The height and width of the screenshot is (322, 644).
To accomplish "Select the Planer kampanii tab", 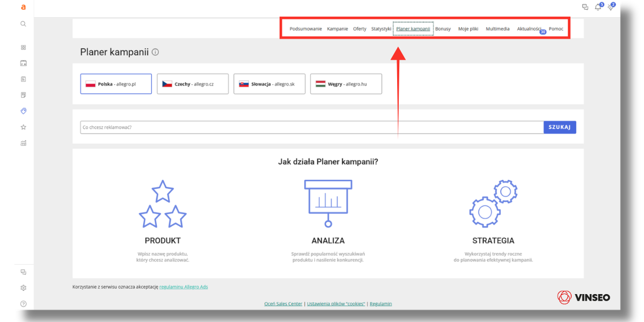I will 413,29.
